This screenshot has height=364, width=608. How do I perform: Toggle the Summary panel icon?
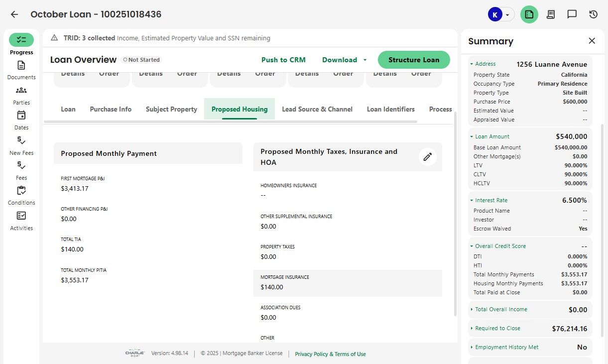(x=529, y=14)
